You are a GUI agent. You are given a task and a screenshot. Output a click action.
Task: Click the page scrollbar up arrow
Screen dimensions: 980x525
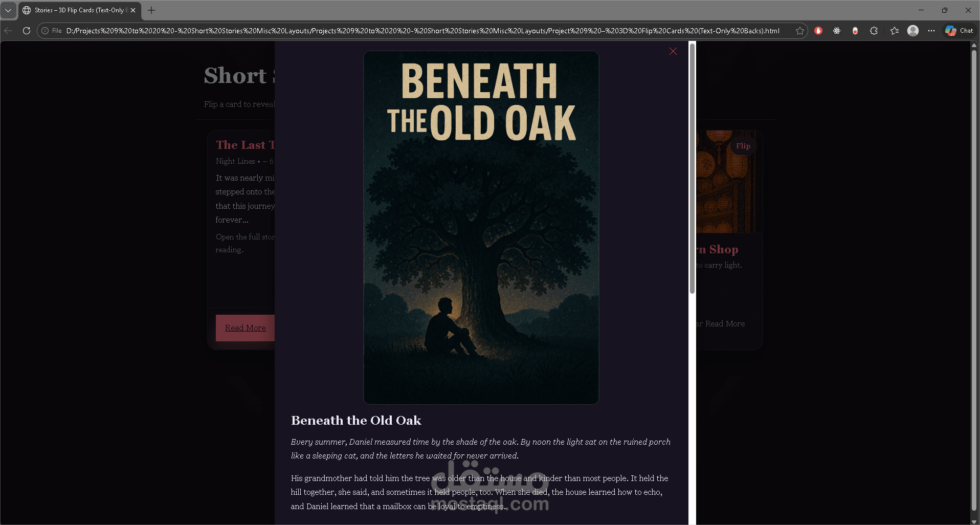click(x=974, y=45)
